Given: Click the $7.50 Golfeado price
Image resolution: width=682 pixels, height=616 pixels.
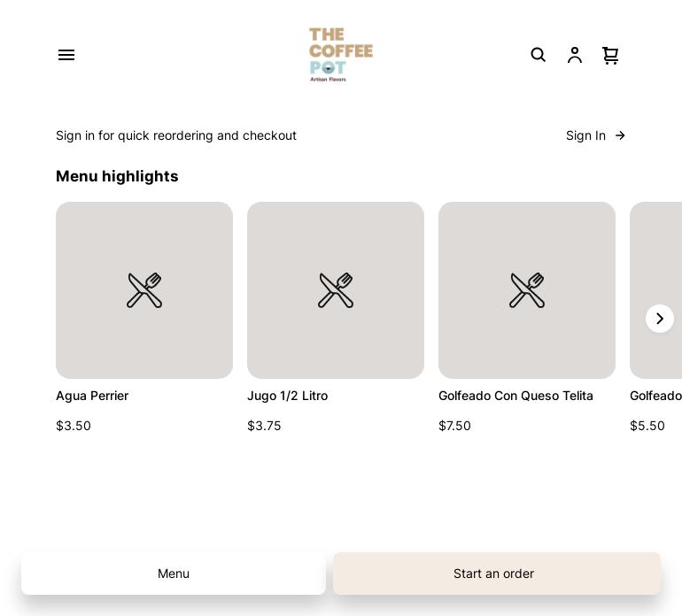Looking at the screenshot, I should point(454,426).
